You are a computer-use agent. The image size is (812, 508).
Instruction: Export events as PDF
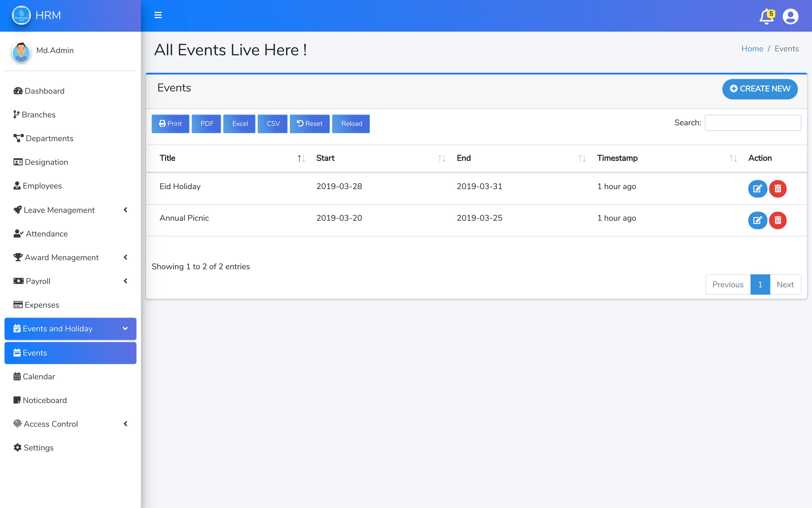tap(206, 124)
